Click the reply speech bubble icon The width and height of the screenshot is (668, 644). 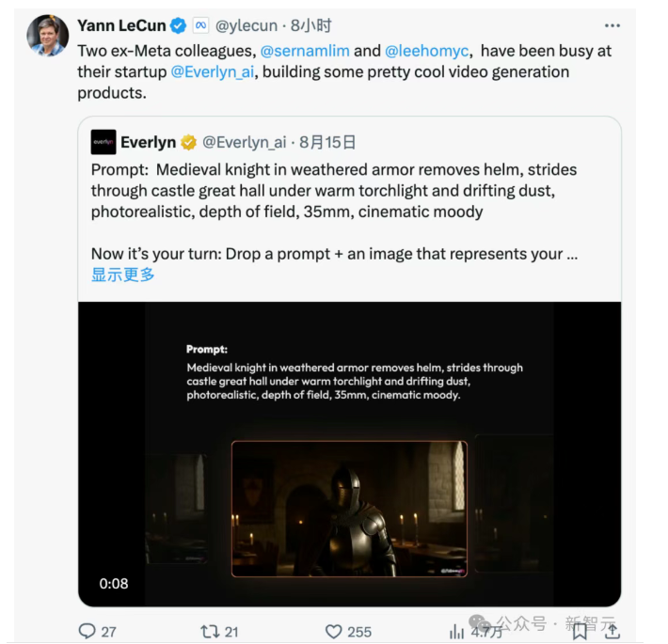pyautogui.click(x=87, y=631)
